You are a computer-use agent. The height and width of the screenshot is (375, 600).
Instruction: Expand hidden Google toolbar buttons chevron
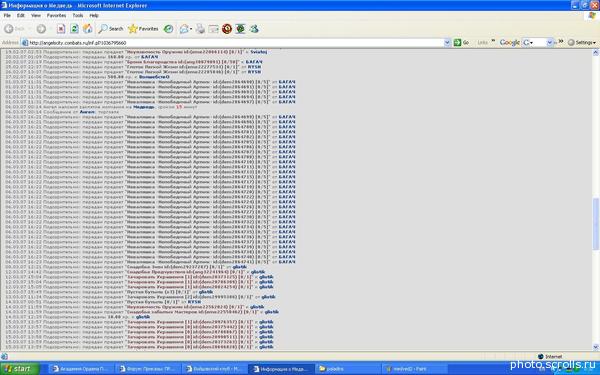(x=561, y=41)
